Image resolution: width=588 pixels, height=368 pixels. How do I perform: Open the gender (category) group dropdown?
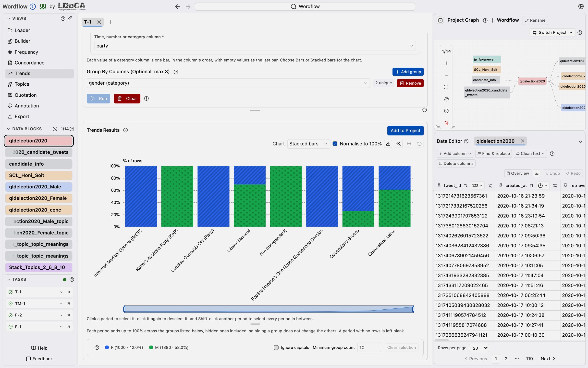point(228,83)
